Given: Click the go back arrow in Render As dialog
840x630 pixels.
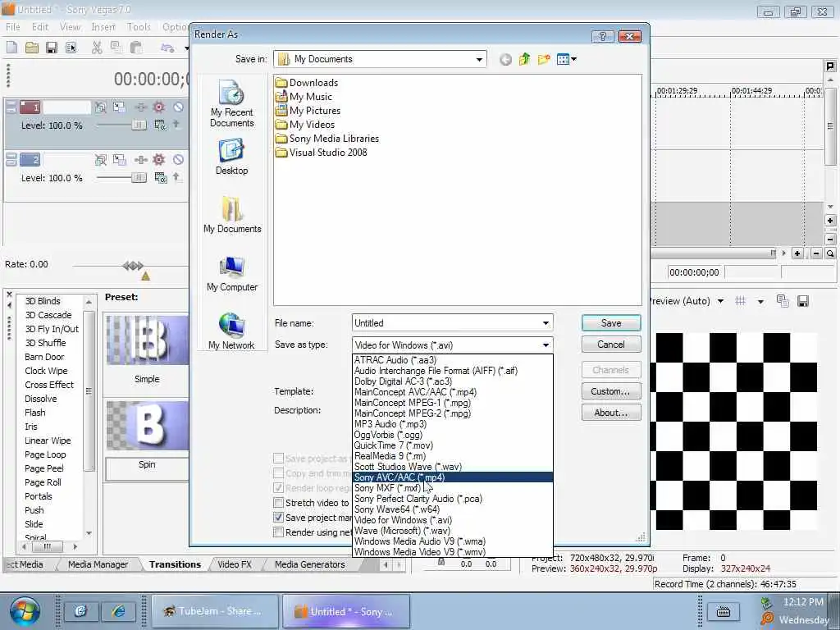Looking at the screenshot, I should 505,59.
